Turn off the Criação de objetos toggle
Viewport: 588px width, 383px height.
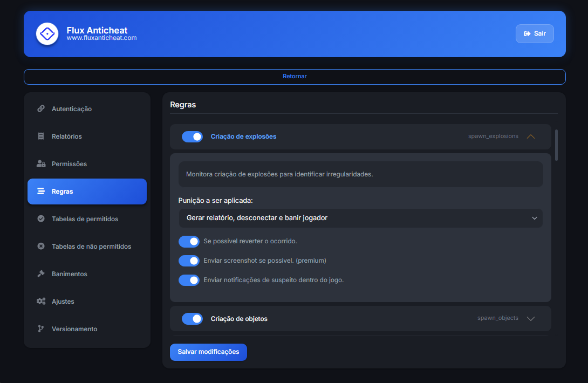[x=192, y=319]
